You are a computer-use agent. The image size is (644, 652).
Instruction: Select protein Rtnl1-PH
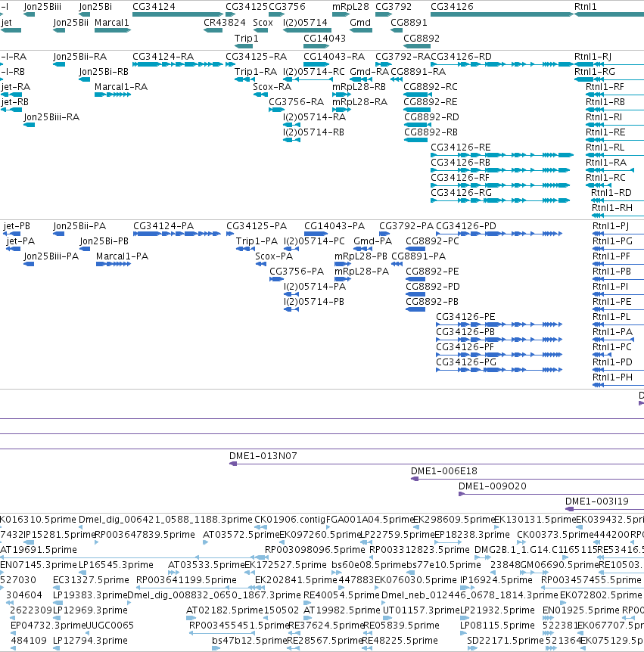point(612,377)
